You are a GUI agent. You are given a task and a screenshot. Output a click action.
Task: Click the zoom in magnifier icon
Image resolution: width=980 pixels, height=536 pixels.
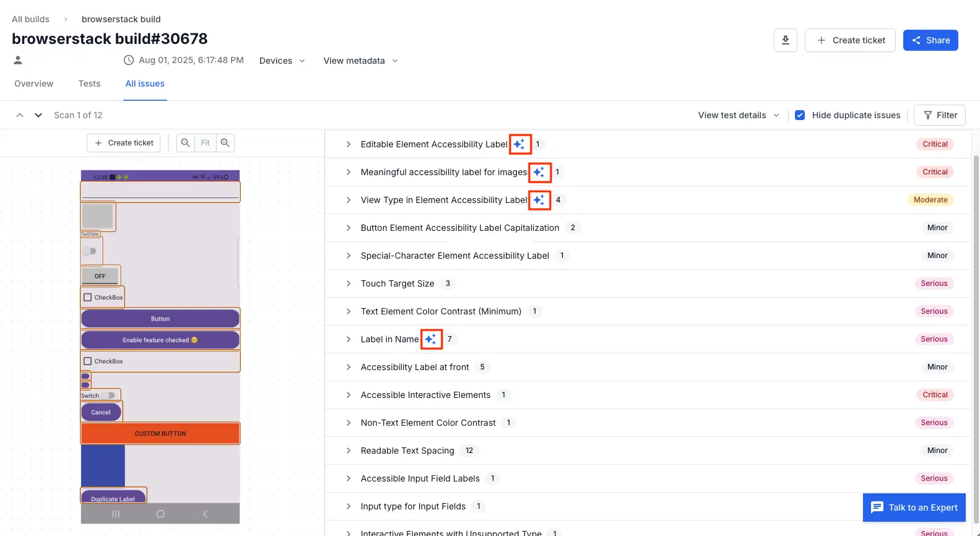coord(225,143)
